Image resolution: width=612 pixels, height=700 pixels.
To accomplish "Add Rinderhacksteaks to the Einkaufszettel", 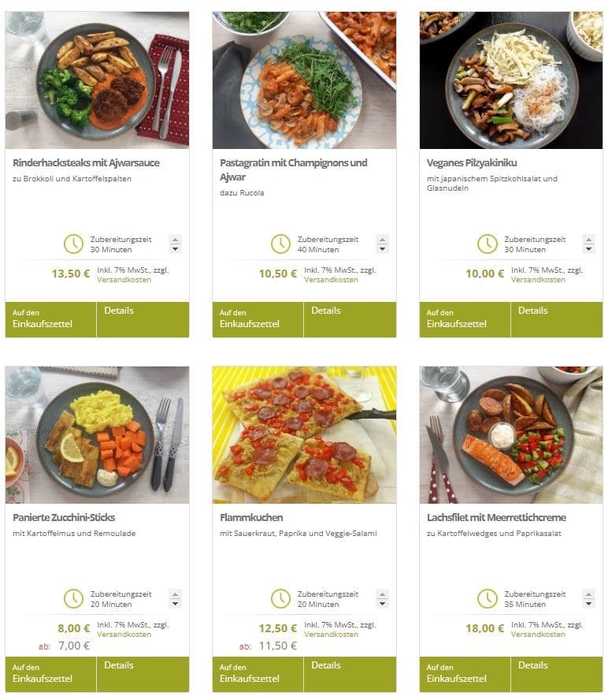I will point(51,319).
